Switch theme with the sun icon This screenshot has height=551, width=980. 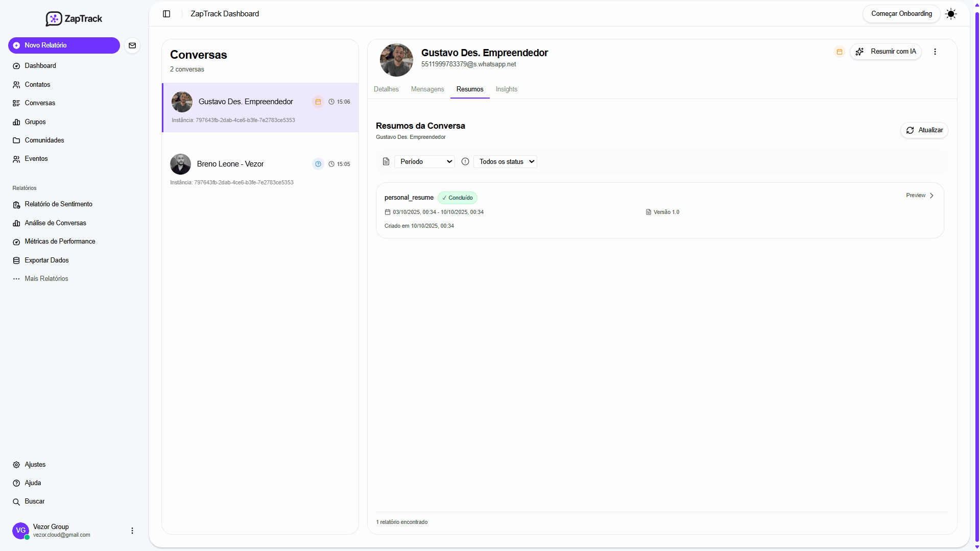coord(950,14)
